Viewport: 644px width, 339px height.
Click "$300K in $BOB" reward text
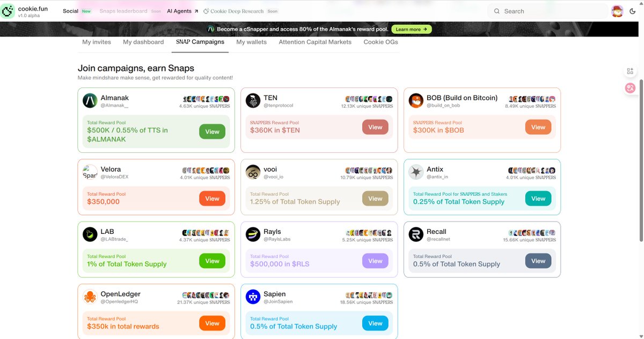click(x=438, y=130)
